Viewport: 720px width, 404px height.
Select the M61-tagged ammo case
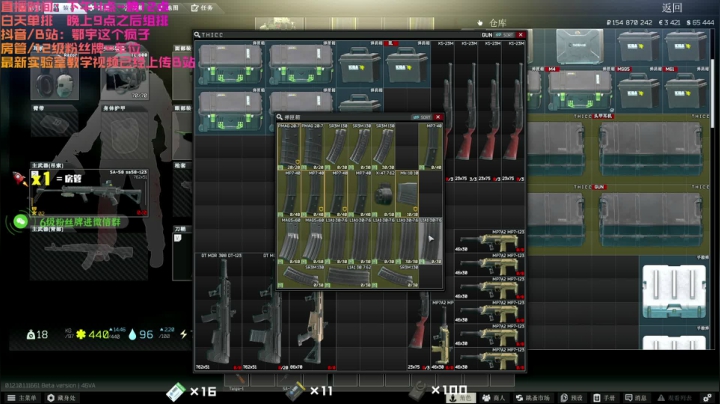point(686,90)
